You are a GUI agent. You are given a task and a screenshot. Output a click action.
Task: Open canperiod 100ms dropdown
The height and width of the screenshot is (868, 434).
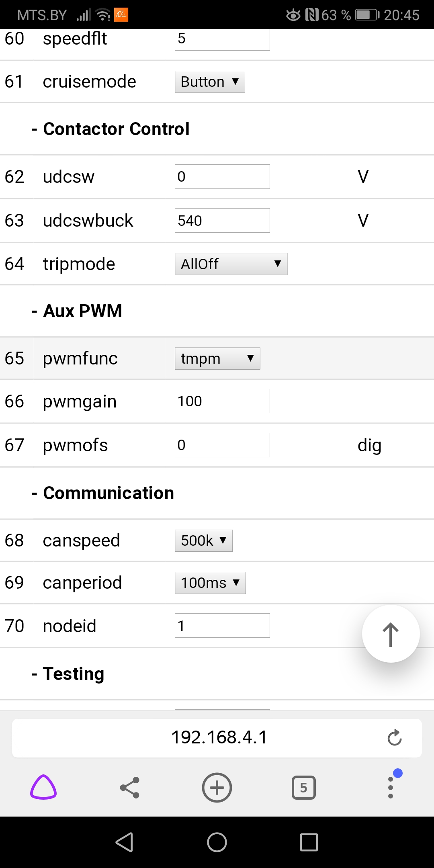(210, 583)
